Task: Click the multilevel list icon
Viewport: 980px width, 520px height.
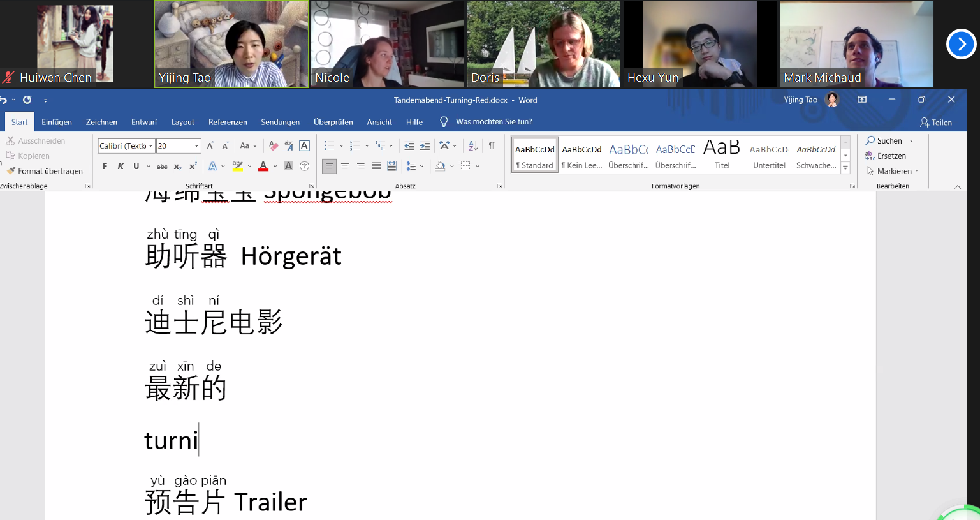Action: pos(381,146)
